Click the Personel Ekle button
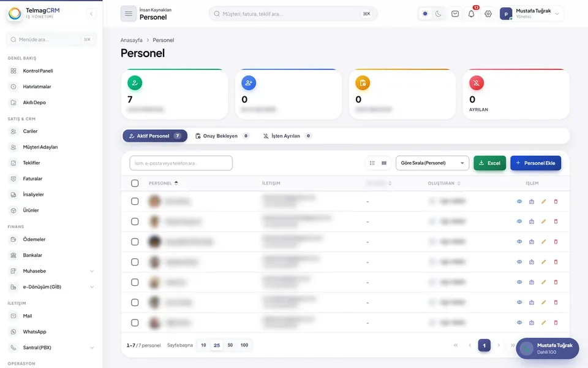 (535, 163)
